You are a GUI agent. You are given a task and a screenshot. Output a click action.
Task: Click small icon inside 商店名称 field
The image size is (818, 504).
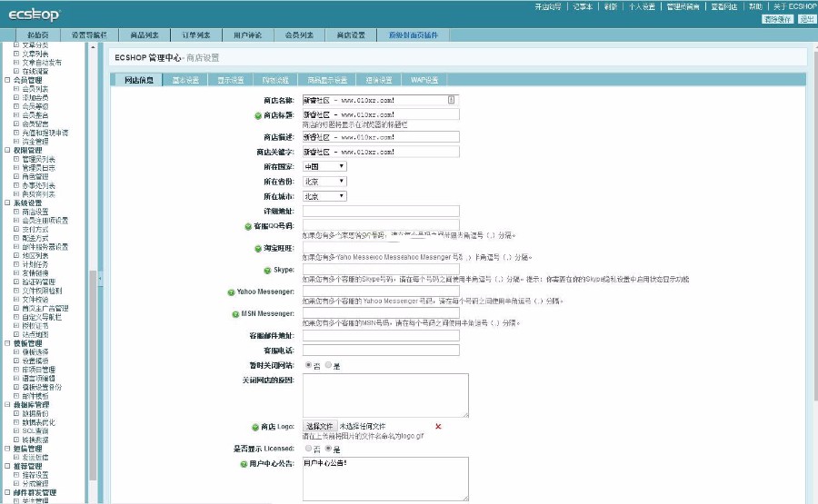click(451, 100)
